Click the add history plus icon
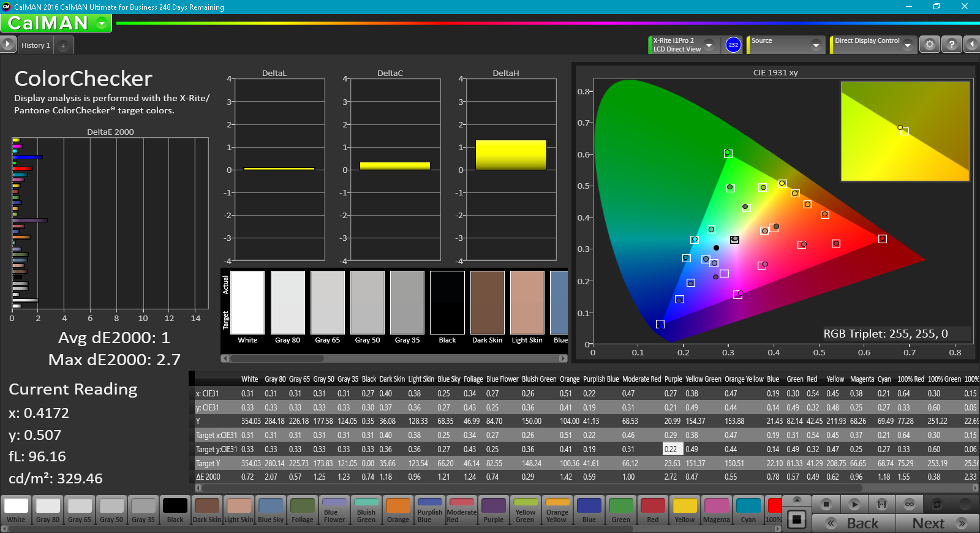Viewport: 980px width, 533px height. coord(63,46)
